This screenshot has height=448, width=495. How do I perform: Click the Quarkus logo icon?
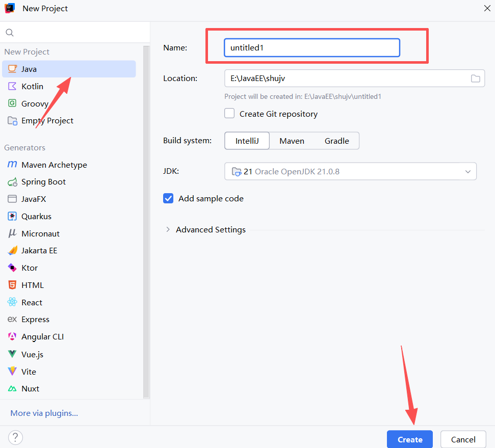point(12,216)
